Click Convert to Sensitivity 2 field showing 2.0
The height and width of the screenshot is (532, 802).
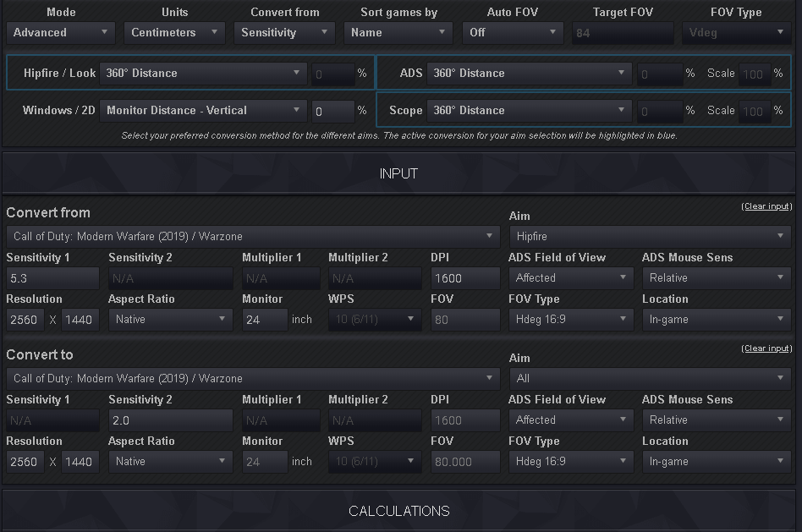pos(170,420)
